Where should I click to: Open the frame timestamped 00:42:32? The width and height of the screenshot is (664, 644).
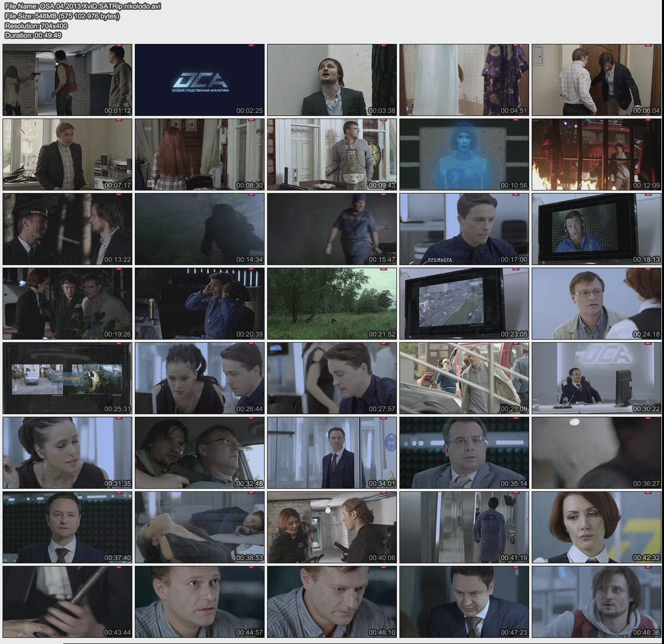[x=596, y=527]
